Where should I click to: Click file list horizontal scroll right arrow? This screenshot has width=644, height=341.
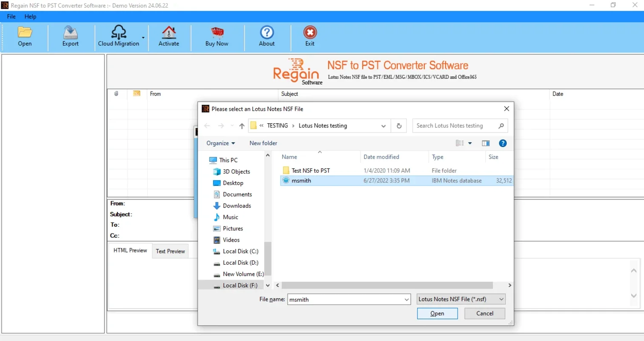509,285
